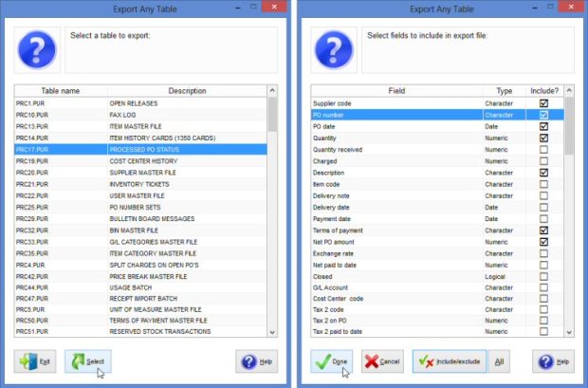The height and width of the screenshot is (388, 588).
Task: Click the question mark icon in the left window
Action: coord(37,50)
